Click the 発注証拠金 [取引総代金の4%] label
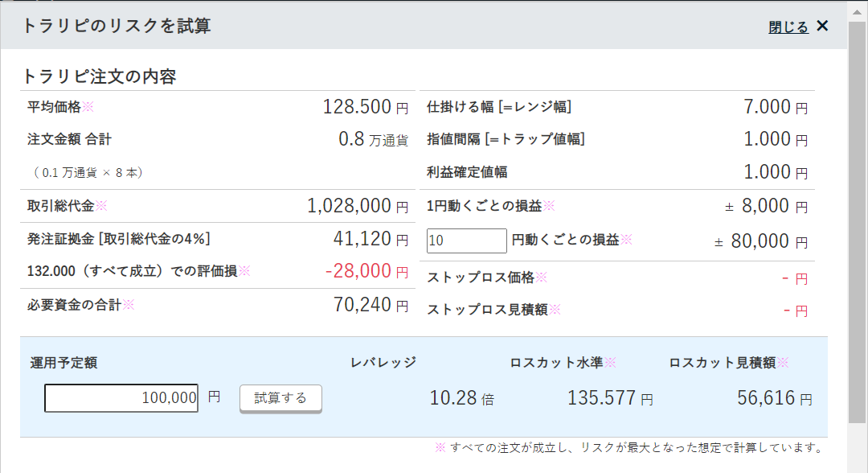This screenshot has width=868, height=473. (x=119, y=239)
